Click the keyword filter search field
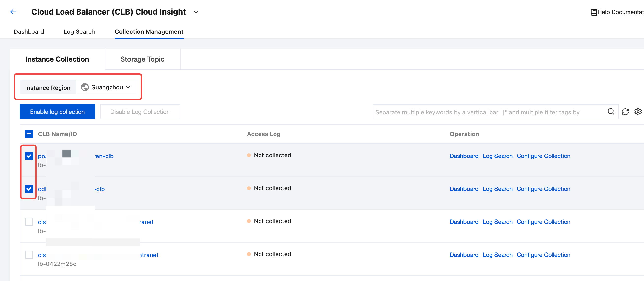 pyautogui.click(x=488, y=112)
